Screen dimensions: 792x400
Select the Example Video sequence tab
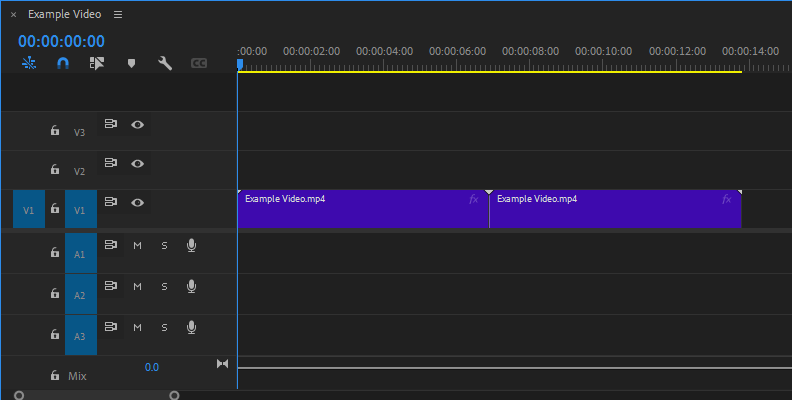pyautogui.click(x=64, y=15)
